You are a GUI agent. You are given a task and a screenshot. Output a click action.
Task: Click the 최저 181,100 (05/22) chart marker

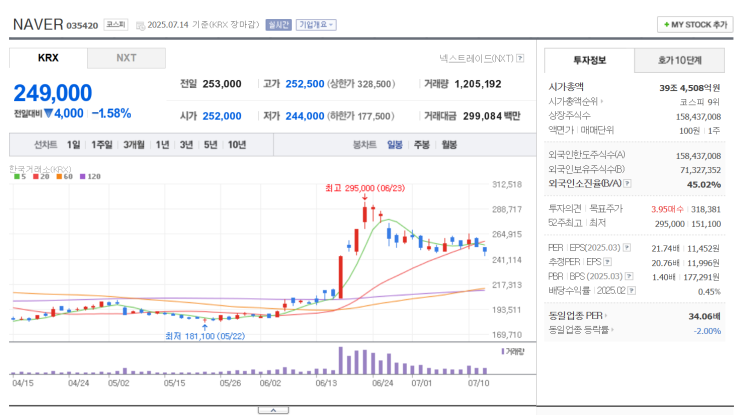205,336
